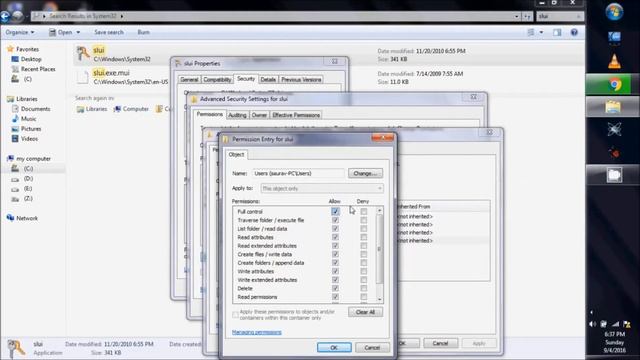Expand the view options dropdown arrow
The width and height of the screenshot is (640, 360).
click(541, 32)
